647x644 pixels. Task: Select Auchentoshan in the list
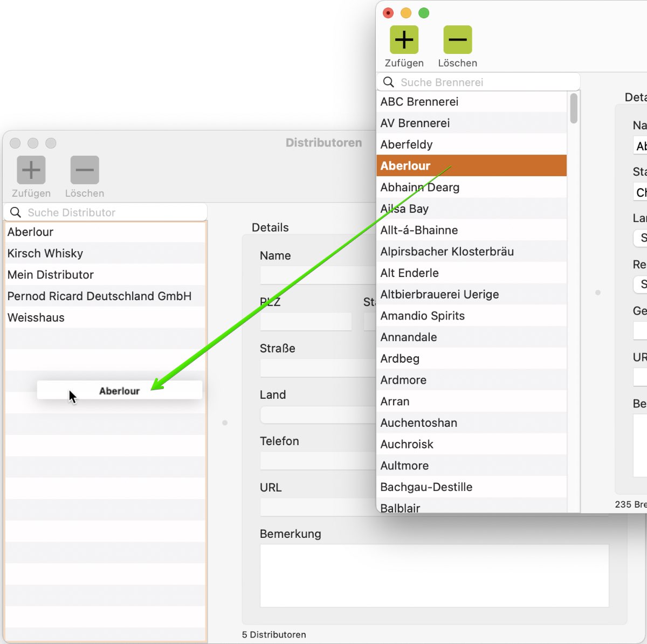tap(472, 423)
